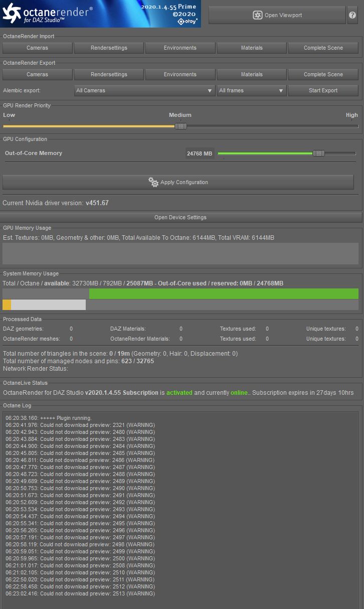Click the 'DAZ geometries:' label
Image resolution: width=364 pixels, height=609 pixels.
tap(23, 329)
